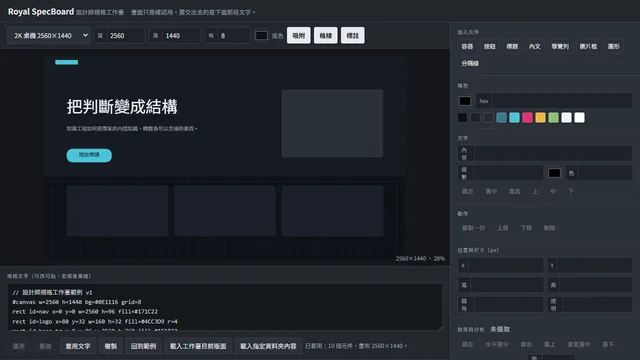Pick the green palette swatch
640x360 pixels.
(x=553, y=118)
